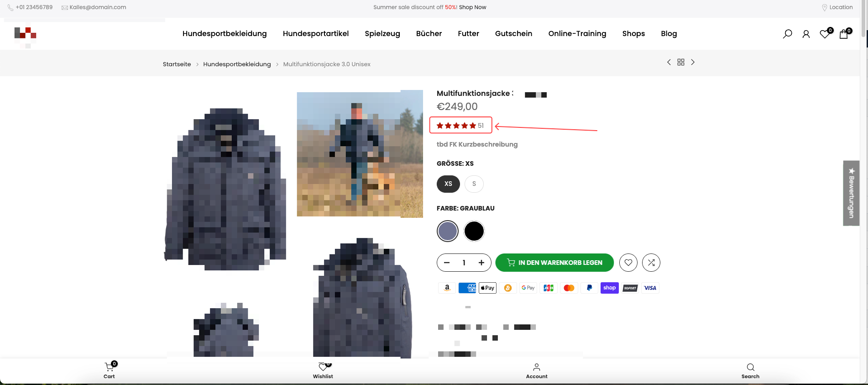Open the user account icon in header

point(806,34)
